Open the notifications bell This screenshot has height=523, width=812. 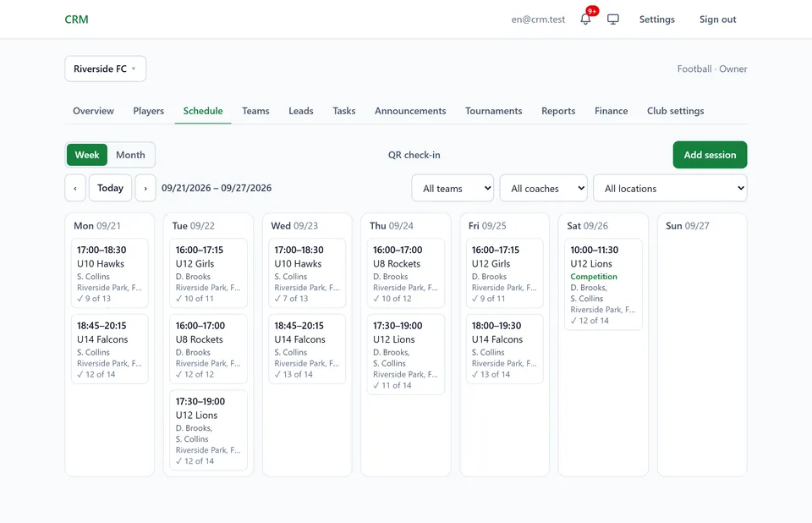585,19
